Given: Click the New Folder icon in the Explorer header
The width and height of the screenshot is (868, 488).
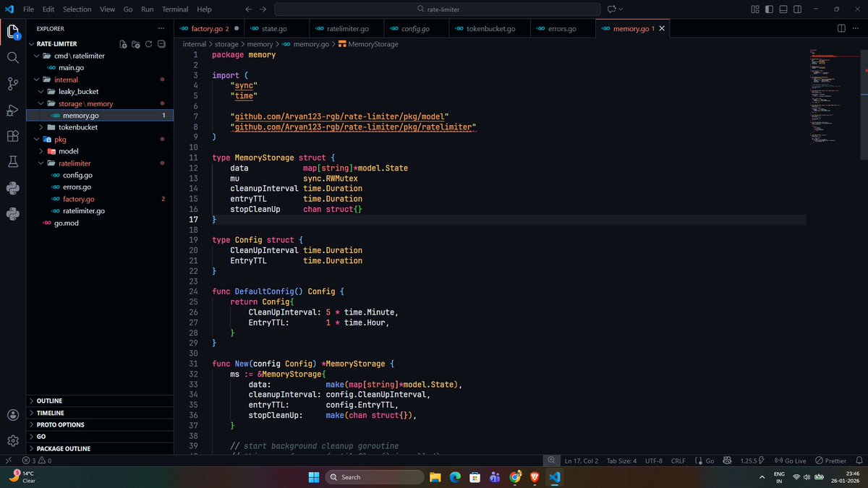Looking at the screenshot, I should click(135, 44).
